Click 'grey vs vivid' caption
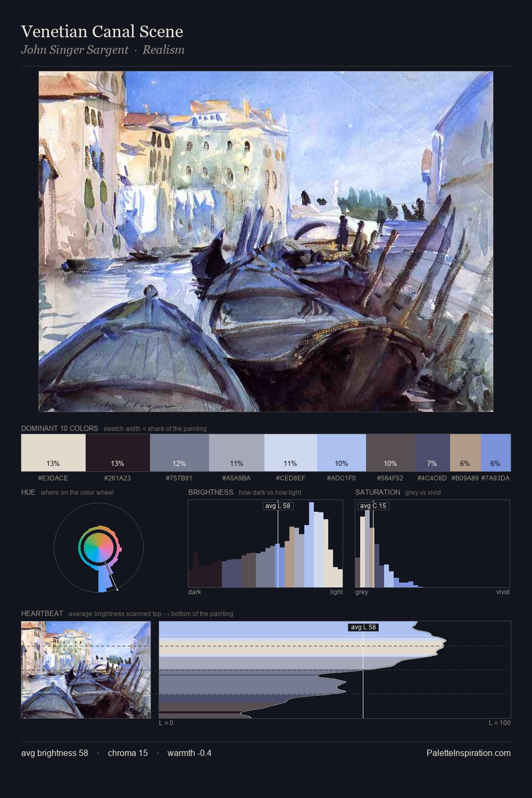532x798 pixels. tap(423, 492)
